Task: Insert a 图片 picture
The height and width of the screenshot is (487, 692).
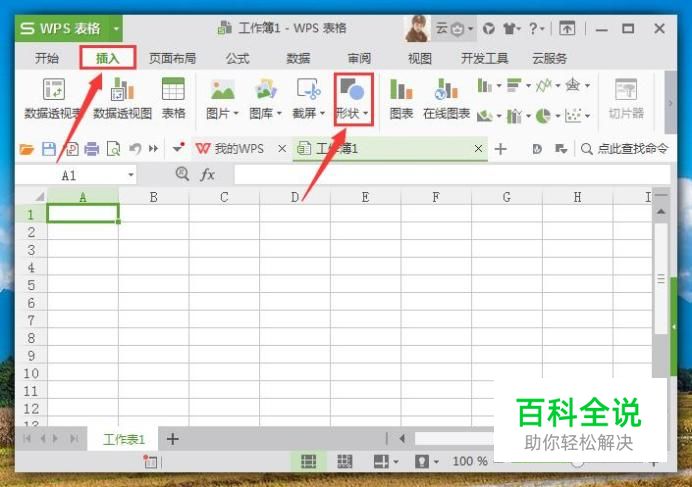Action: [222, 99]
